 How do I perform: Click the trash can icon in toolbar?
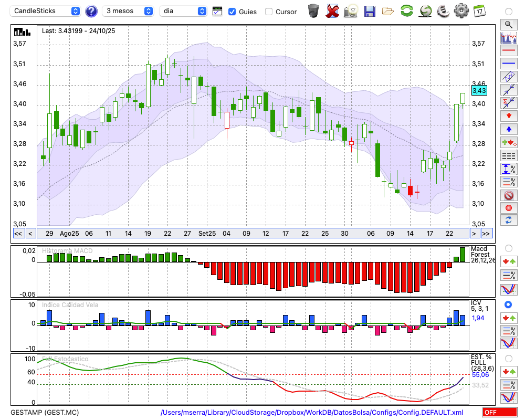coord(313,10)
